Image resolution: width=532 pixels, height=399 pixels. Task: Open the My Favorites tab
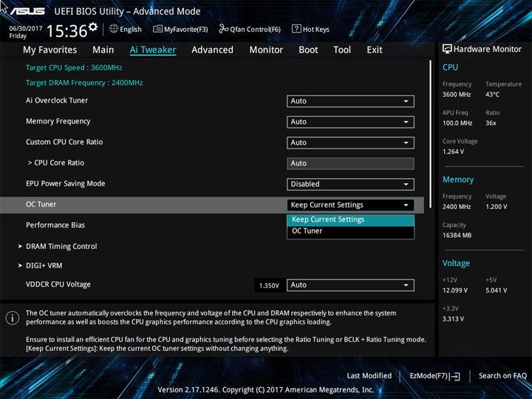50,50
